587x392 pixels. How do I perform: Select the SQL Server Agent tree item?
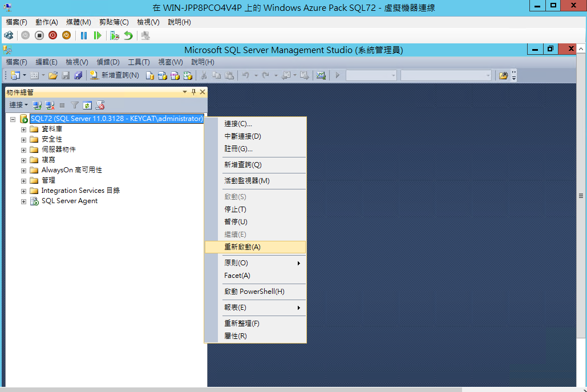coord(69,201)
